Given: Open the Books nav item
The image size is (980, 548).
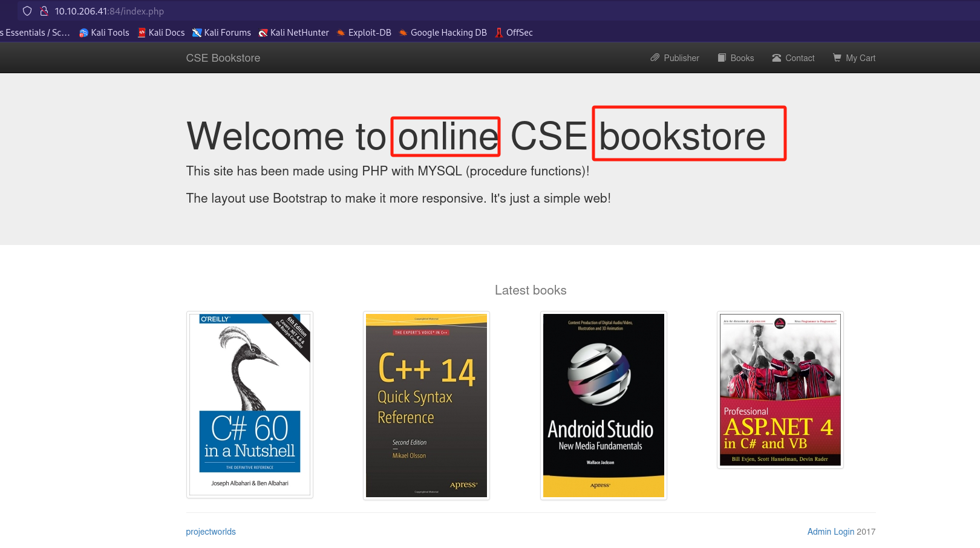Looking at the screenshot, I should pyautogui.click(x=736, y=58).
